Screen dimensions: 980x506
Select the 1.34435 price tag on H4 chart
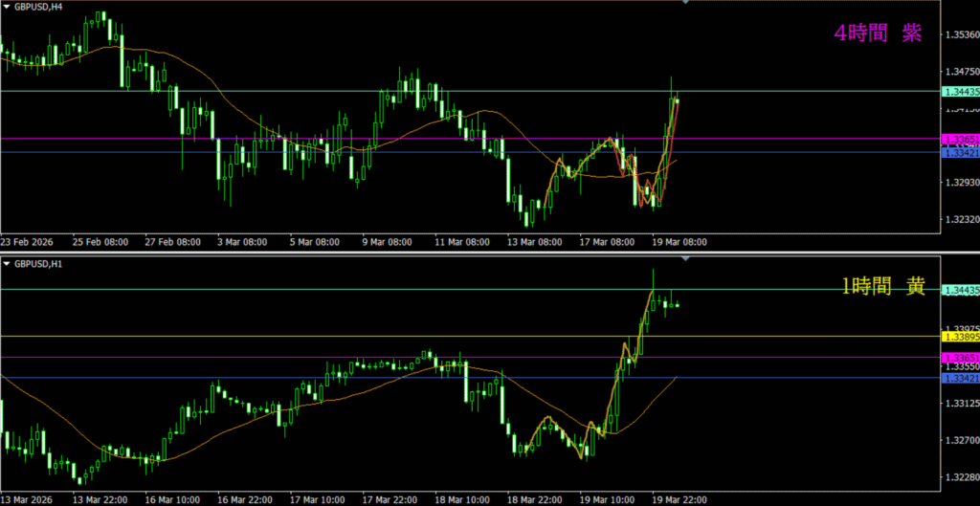click(x=961, y=92)
